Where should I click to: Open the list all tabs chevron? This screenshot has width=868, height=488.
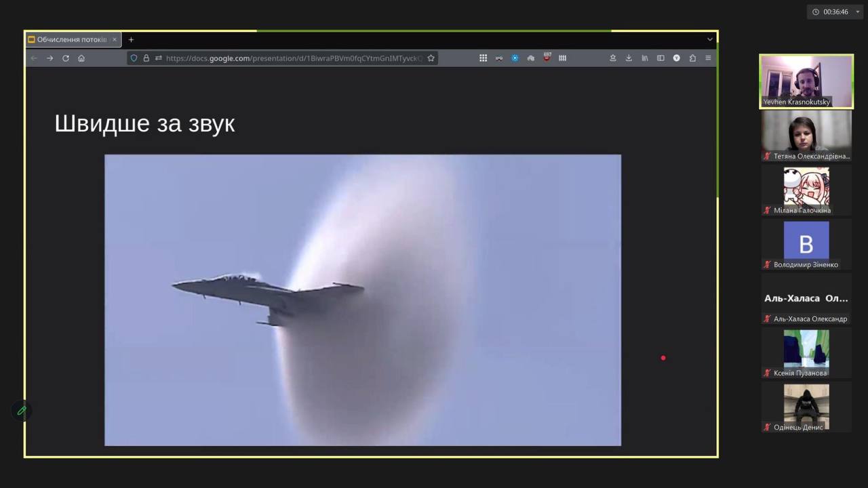point(710,39)
